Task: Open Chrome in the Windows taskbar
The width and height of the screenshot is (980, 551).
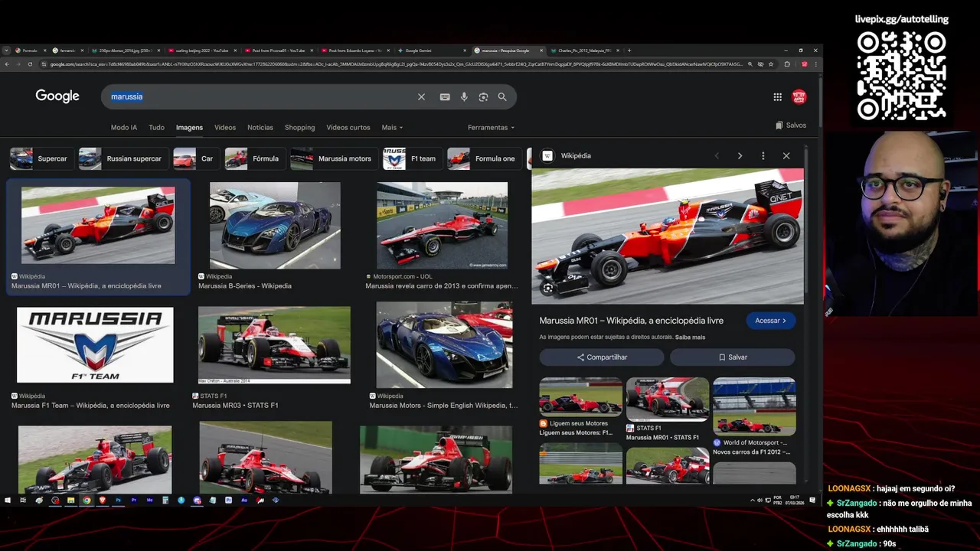Action: 87,500
